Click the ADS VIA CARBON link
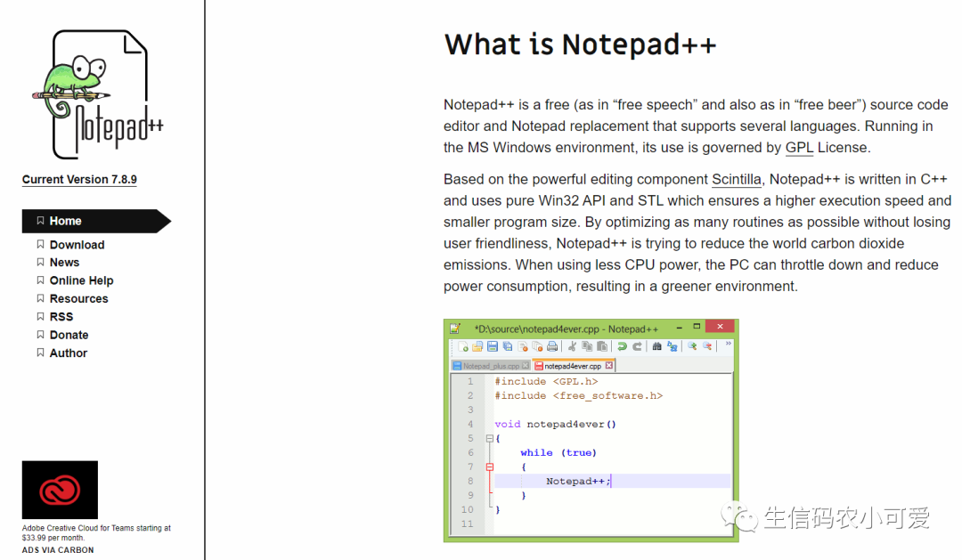This screenshot has height=560, width=962. click(x=58, y=550)
